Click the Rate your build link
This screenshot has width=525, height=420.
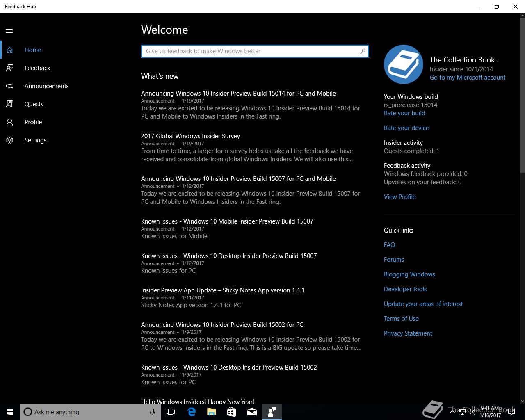click(404, 113)
